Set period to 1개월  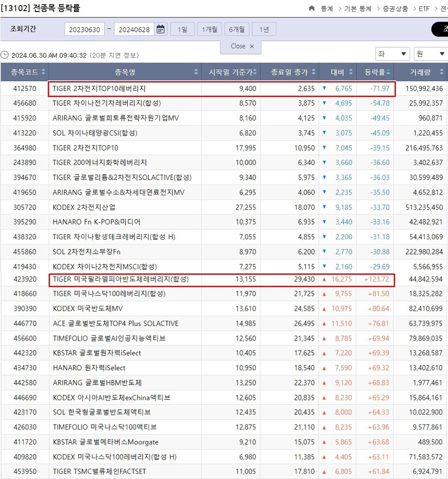pos(210,29)
